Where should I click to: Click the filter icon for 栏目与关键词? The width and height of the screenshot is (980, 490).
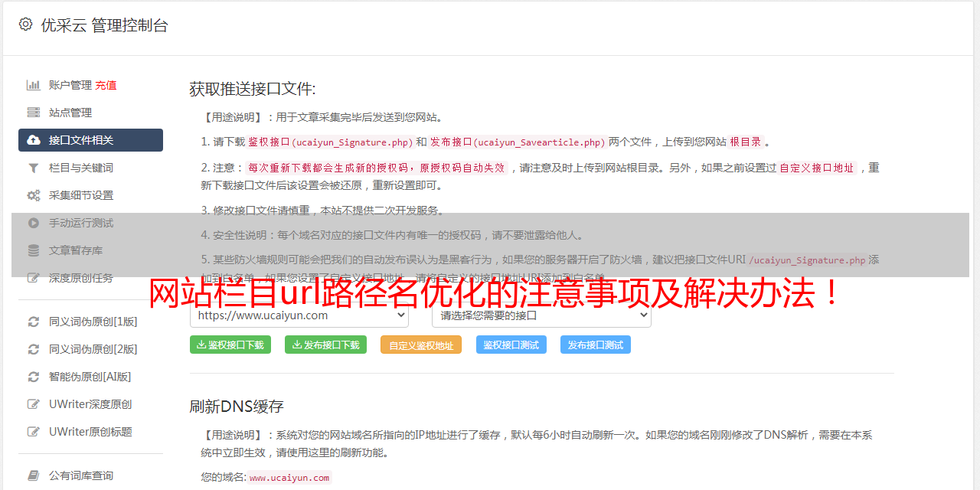click(34, 168)
